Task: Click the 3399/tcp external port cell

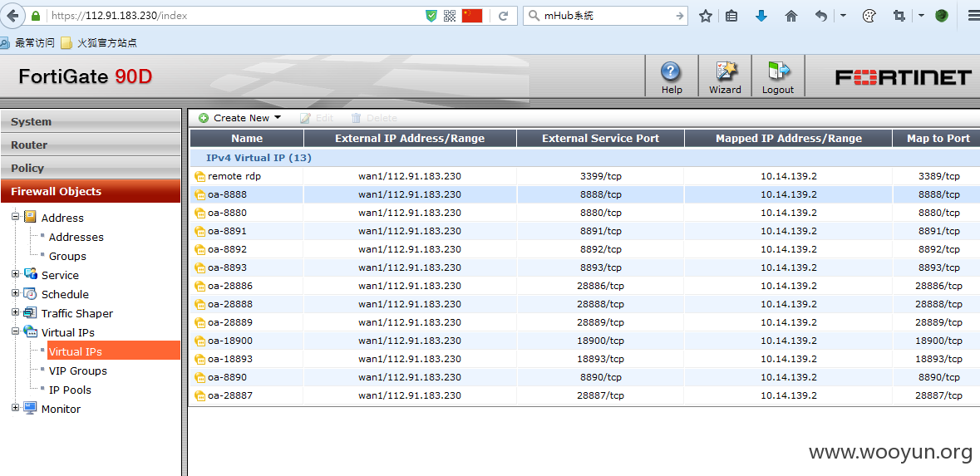Action: 601,177
